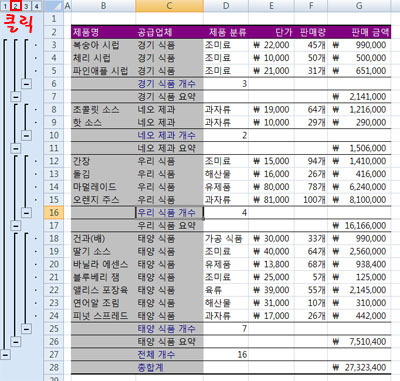Click the 공급업체 header cell

pyautogui.click(x=169, y=32)
